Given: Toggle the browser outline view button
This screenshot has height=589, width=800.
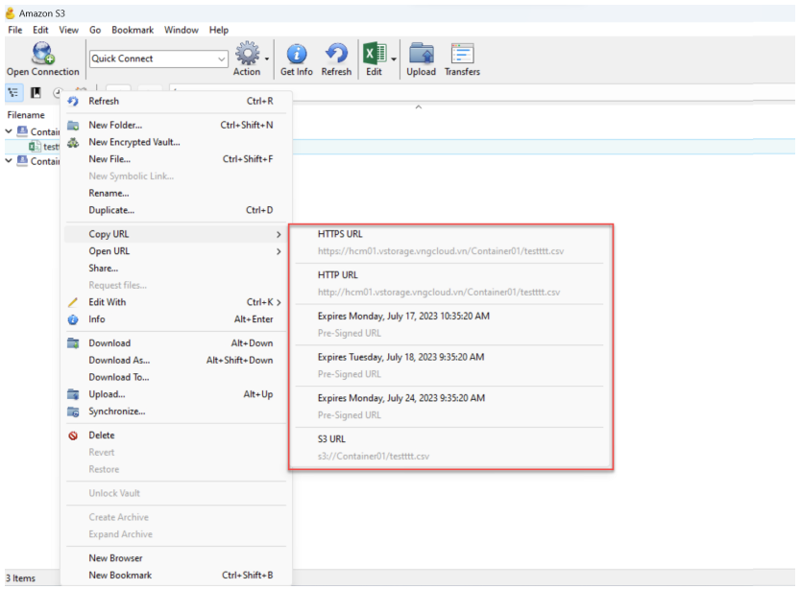Looking at the screenshot, I should point(14,93).
